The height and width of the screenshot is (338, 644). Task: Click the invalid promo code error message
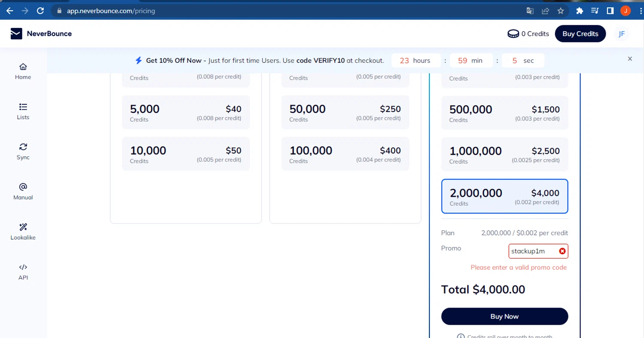[519, 267]
